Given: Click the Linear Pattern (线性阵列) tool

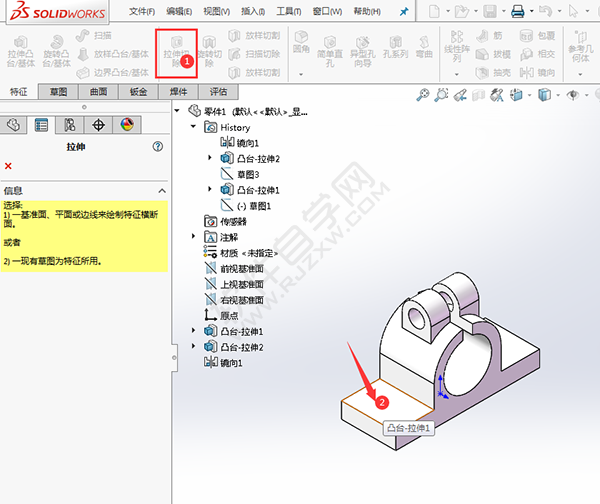Looking at the screenshot, I should 457,47.
